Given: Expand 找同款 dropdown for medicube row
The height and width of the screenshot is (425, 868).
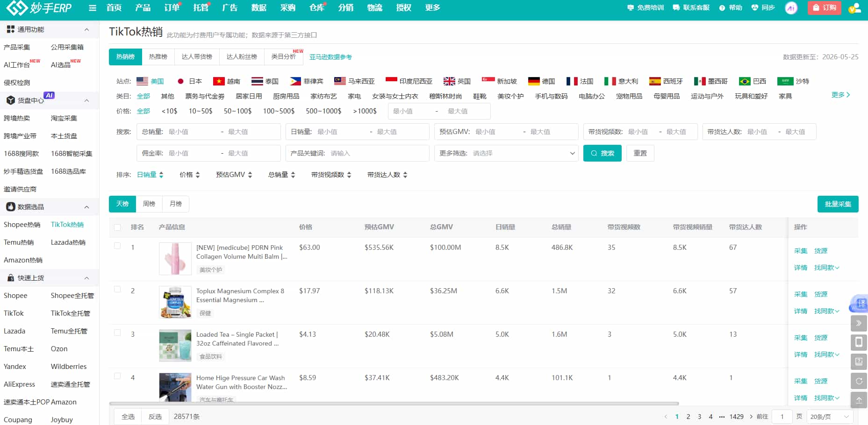Looking at the screenshot, I should click(x=826, y=268).
